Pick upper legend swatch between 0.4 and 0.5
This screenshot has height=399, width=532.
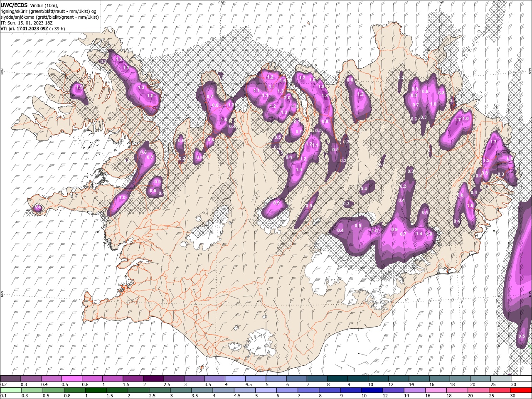52,378
